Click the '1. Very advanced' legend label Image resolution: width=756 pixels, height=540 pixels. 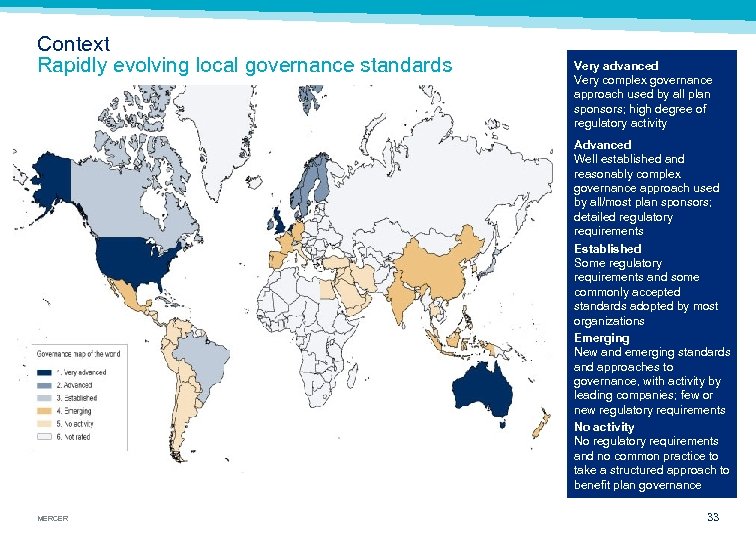[81, 373]
